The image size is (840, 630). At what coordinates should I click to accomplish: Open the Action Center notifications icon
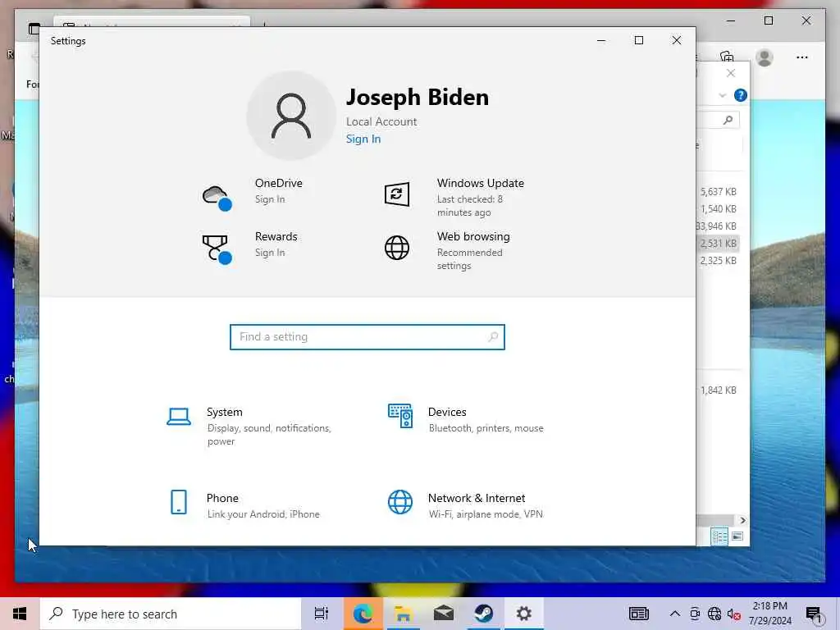coord(814,615)
